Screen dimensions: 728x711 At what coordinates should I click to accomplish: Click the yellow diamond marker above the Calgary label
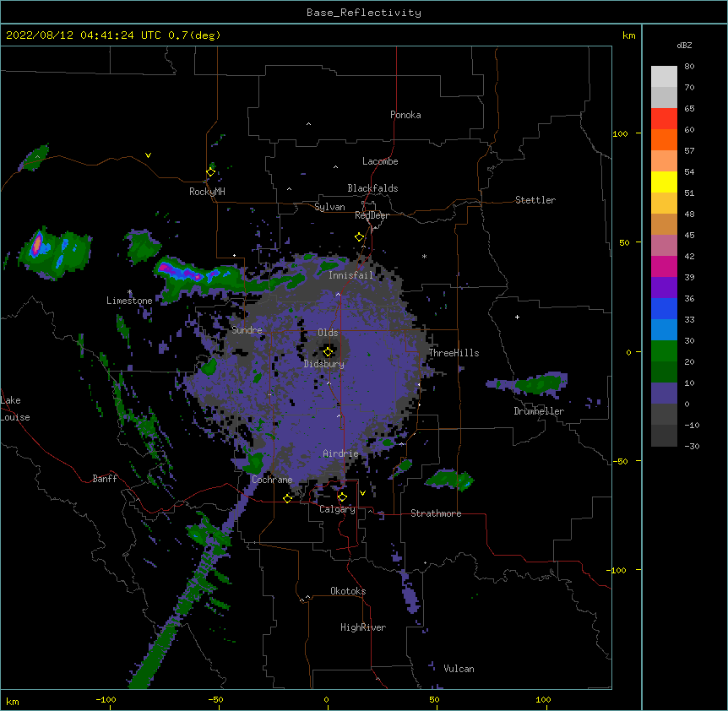pos(342,497)
